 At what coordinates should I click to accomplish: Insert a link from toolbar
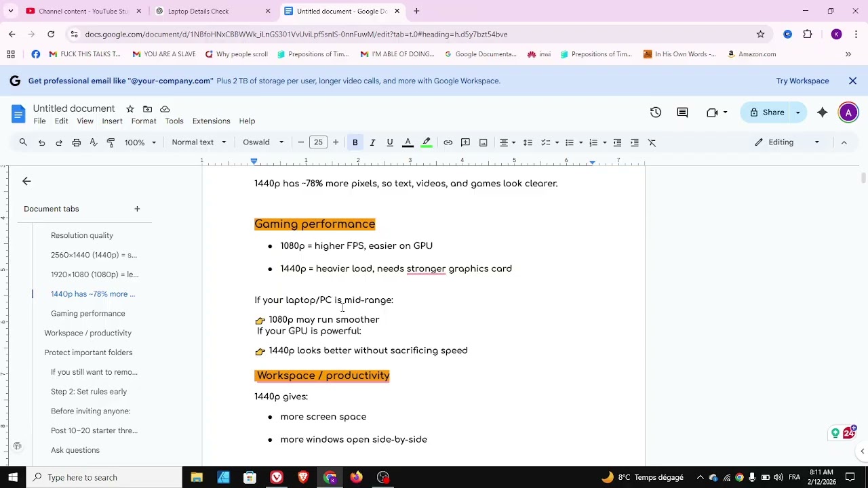448,142
